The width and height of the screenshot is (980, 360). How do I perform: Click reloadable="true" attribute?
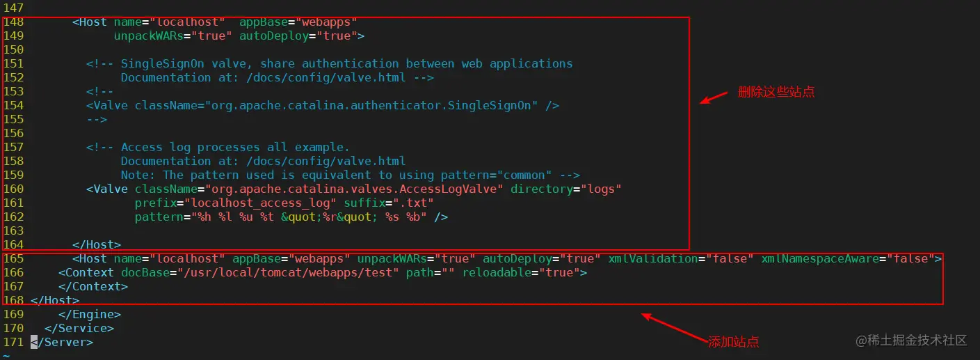[521, 272]
